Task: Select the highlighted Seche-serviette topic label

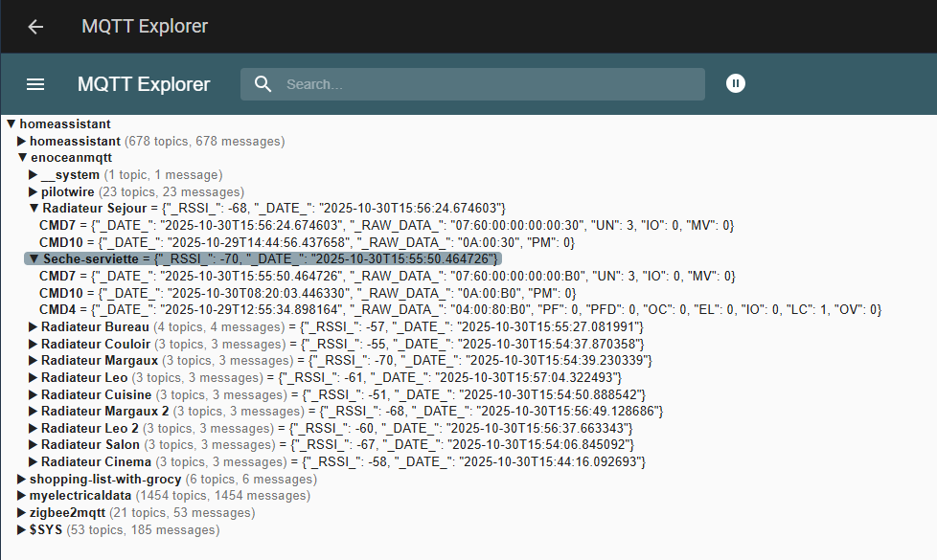Action: [91, 259]
